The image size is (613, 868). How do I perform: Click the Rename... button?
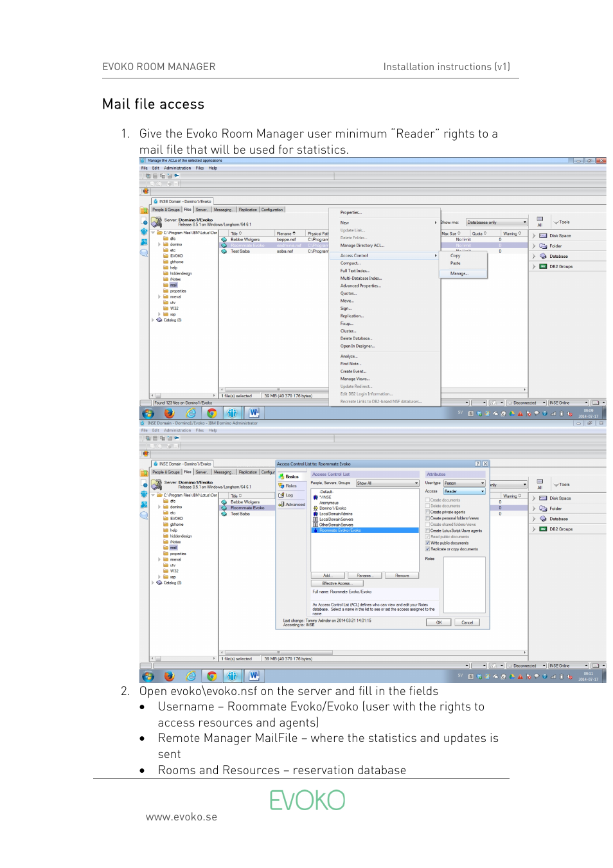(x=364, y=575)
